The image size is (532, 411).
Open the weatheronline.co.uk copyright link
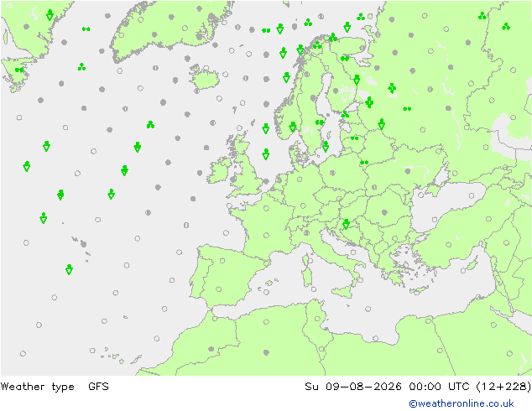point(461,403)
